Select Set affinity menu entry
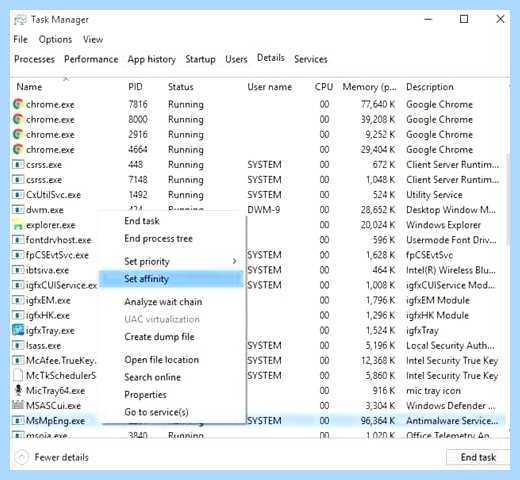Viewport: 520px width, 480px height. (x=172, y=279)
